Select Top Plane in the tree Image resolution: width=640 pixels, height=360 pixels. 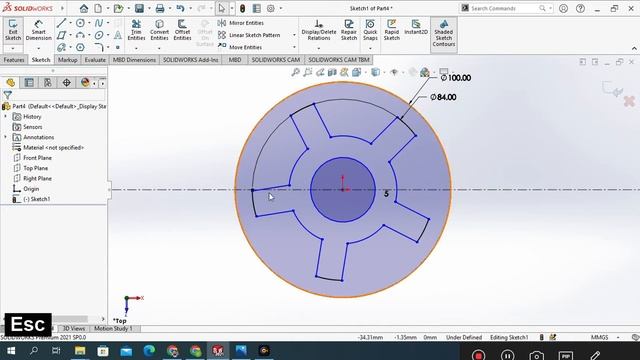[31, 168]
